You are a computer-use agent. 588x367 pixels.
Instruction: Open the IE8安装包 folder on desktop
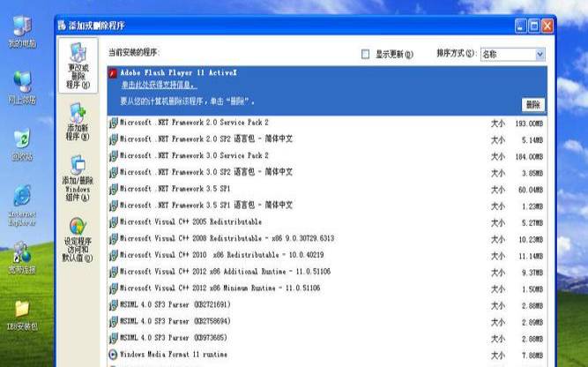click(x=22, y=315)
